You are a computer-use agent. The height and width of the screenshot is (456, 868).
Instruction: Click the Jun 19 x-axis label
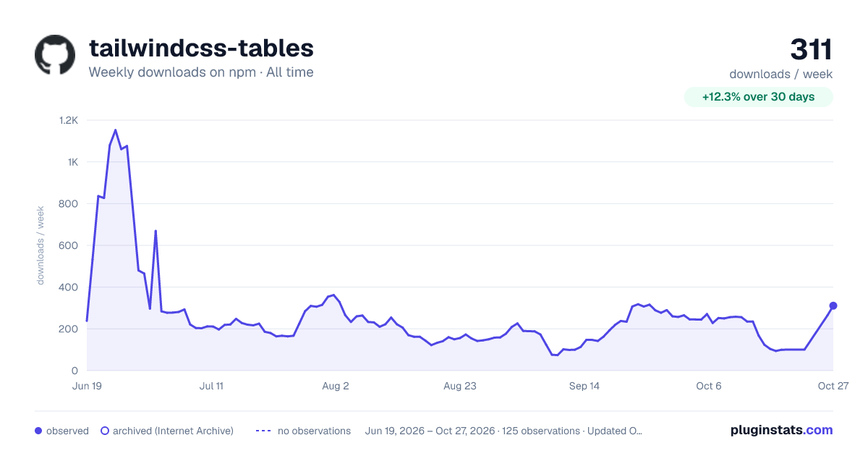click(87, 386)
